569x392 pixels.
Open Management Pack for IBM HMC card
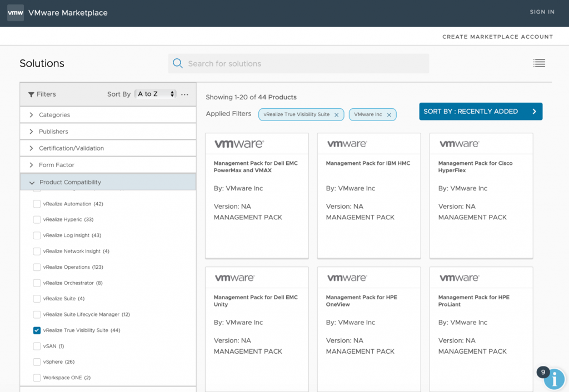point(368,194)
